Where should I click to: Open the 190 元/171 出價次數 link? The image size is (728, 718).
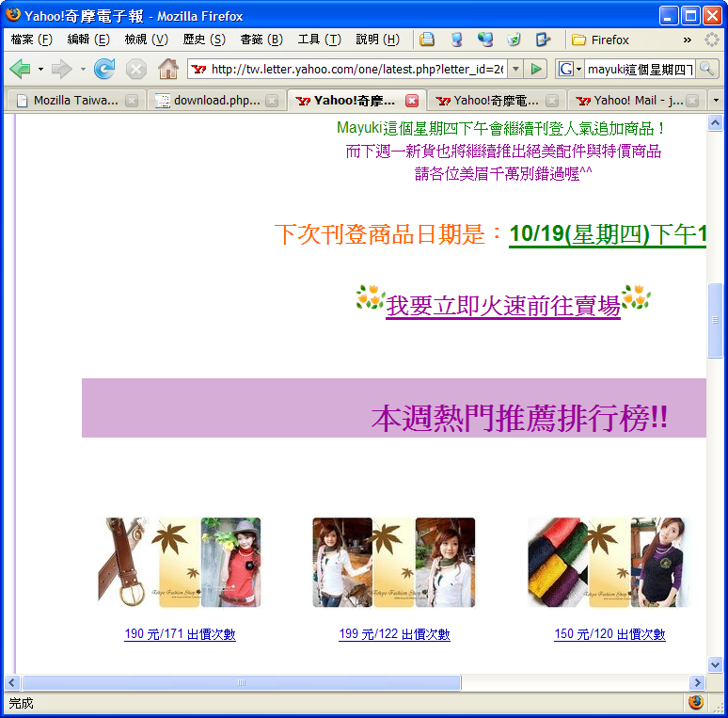(181, 634)
